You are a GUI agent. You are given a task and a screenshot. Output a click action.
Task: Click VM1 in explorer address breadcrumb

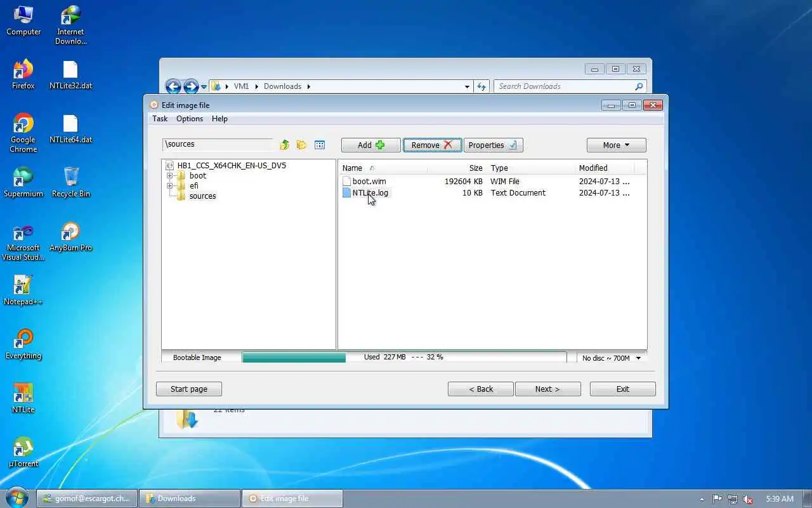(x=241, y=86)
